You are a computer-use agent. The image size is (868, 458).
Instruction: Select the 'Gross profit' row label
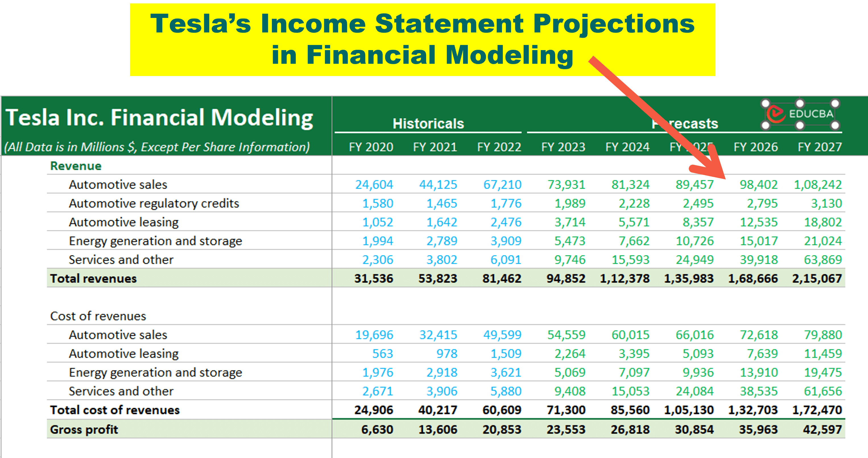pyautogui.click(x=84, y=430)
